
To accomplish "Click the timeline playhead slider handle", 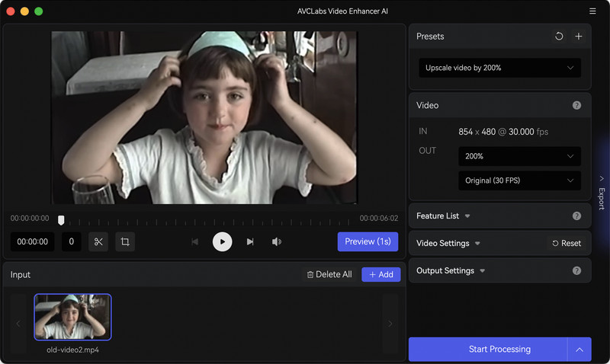I will [x=61, y=220].
